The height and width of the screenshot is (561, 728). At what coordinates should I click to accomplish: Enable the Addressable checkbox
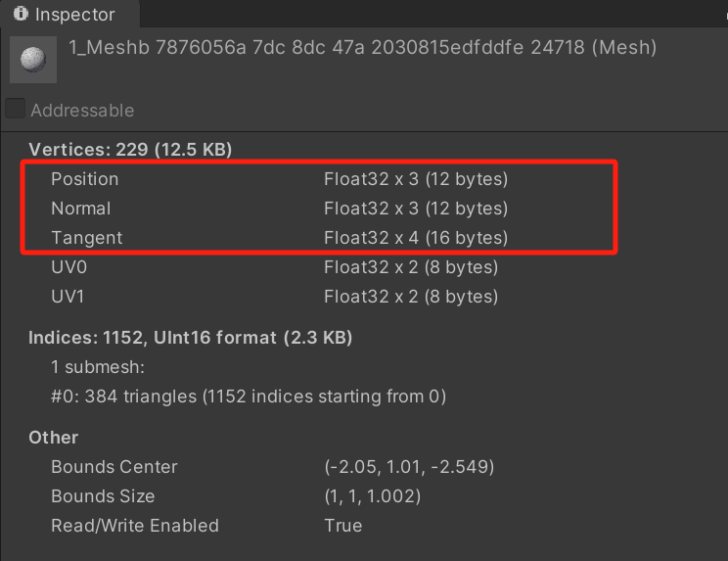[x=16, y=110]
